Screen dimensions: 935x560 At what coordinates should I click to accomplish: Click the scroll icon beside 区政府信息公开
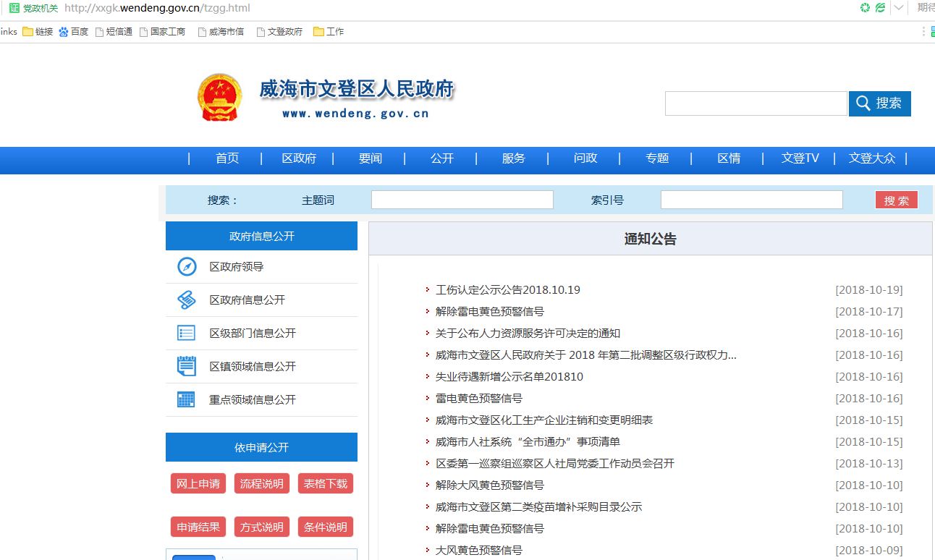click(x=187, y=300)
